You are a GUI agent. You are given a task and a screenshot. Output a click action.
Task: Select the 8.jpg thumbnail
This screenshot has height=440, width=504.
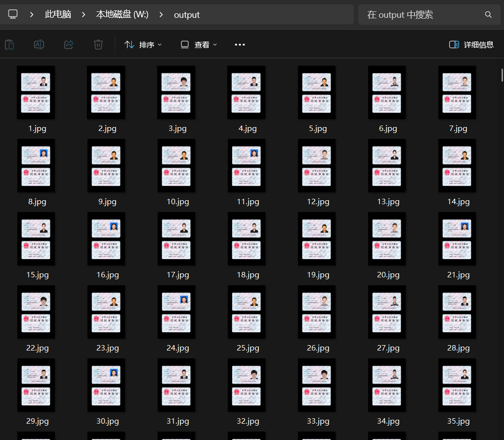click(36, 166)
